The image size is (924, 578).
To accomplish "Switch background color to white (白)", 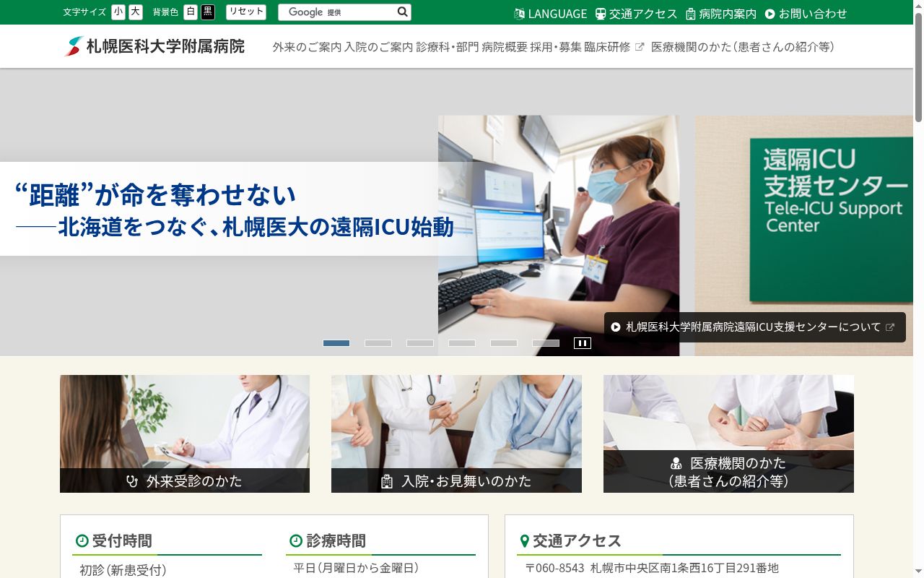I will point(191,12).
